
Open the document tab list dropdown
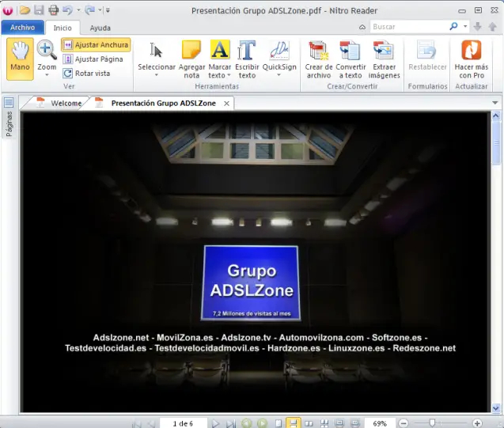tap(495, 103)
